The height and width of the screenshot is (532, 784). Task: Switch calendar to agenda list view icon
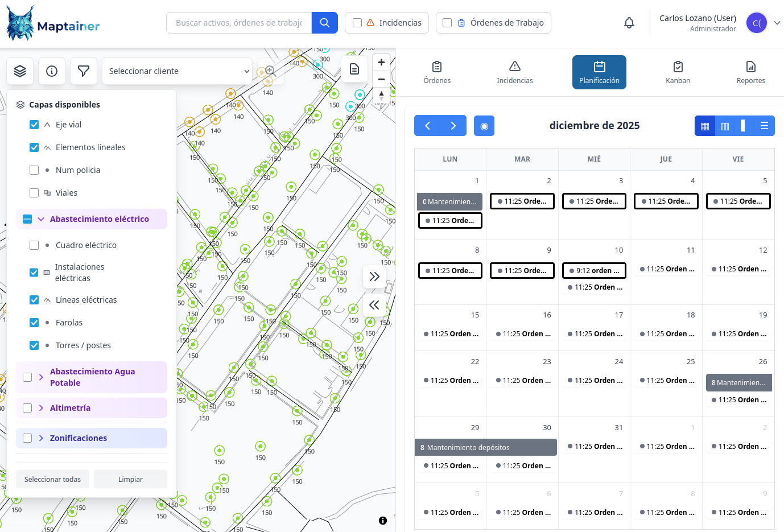tap(765, 125)
